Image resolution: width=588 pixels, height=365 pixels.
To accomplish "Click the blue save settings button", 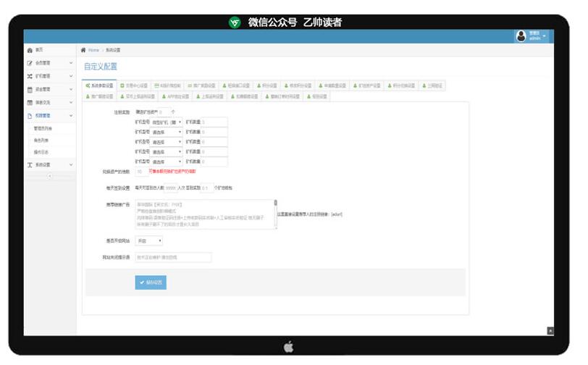I will tap(151, 282).
